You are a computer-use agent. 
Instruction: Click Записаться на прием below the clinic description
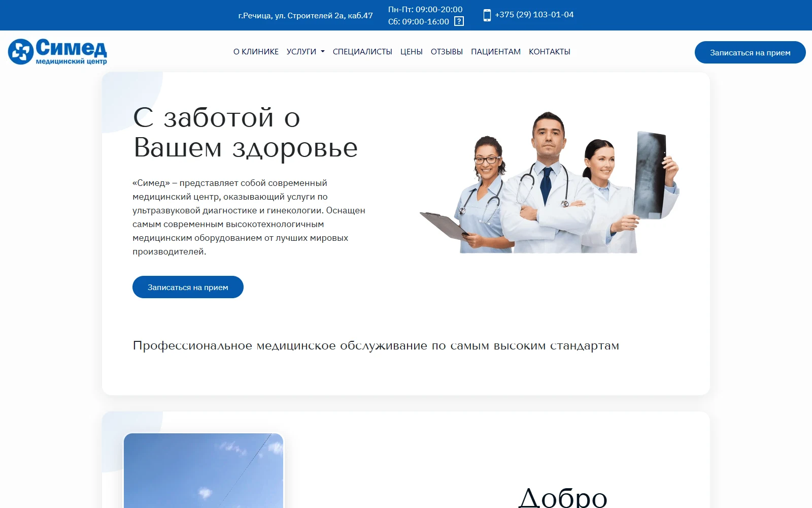(188, 287)
